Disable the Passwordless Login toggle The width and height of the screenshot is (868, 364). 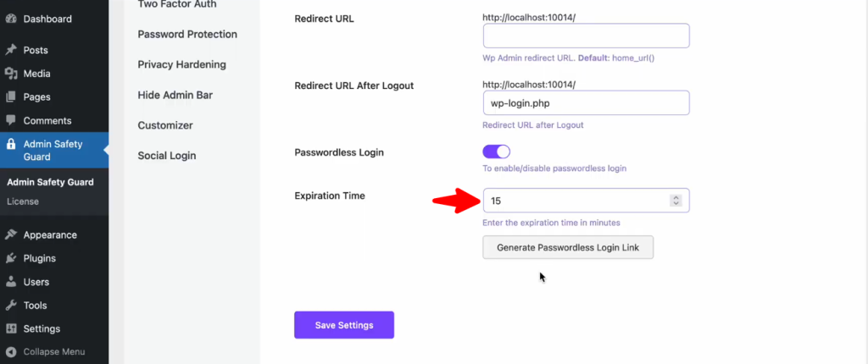pyautogui.click(x=496, y=152)
